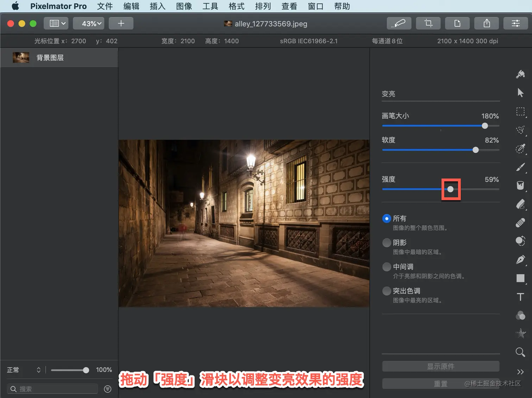The image size is (532, 398).
Task: Open the 格式 menu
Action: click(236, 6)
